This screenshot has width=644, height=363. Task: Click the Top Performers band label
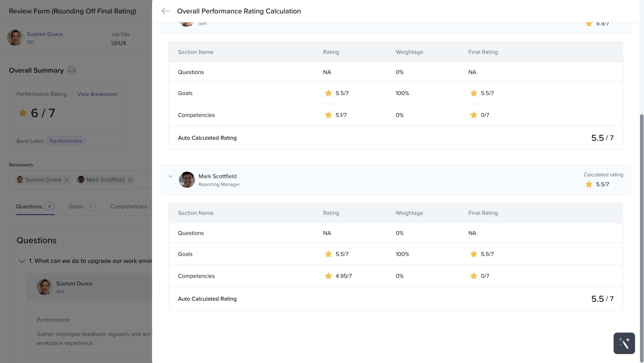pos(66,141)
